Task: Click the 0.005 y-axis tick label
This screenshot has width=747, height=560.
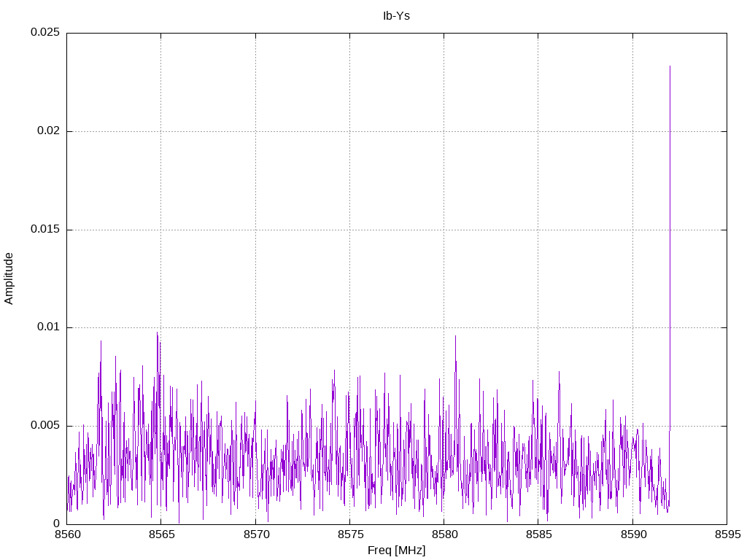Action: click(x=45, y=425)
